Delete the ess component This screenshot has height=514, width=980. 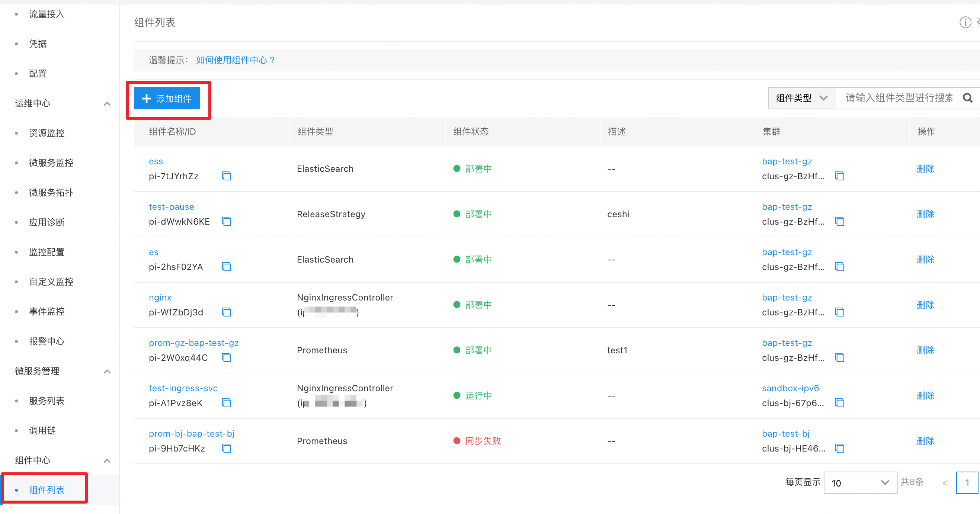[926, 169]
